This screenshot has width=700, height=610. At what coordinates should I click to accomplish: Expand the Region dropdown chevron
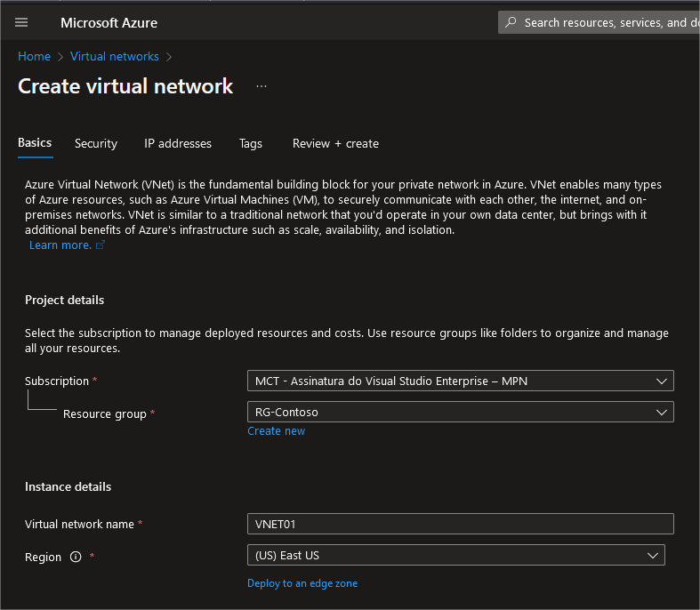click(653, 556)
